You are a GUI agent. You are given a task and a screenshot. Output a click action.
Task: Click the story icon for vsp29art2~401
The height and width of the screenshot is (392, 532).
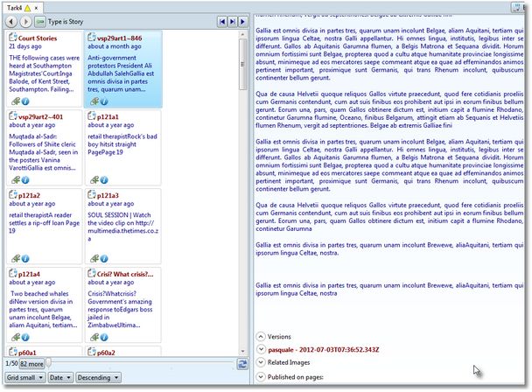13,115
